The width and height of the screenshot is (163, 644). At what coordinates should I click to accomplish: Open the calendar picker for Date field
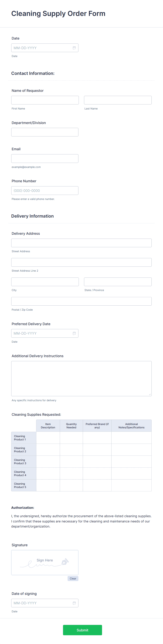74,48
